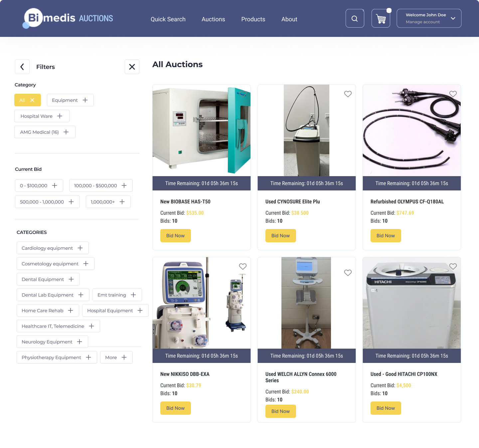This screenshot has width=479, height=448.
Task: Select the 1,000,000+ bid range
Action: [x=108, y=202]
